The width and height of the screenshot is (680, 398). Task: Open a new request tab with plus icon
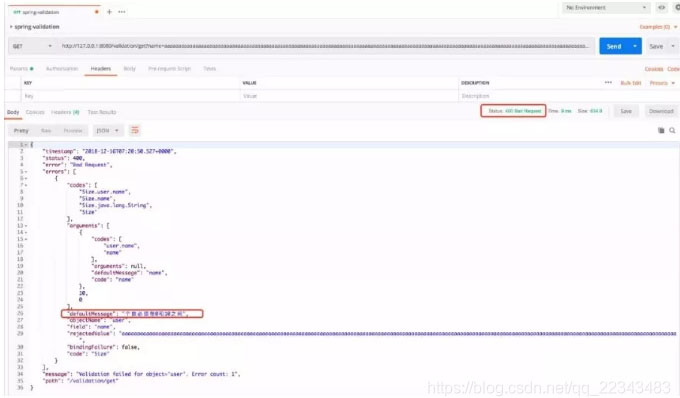point(109,12)
